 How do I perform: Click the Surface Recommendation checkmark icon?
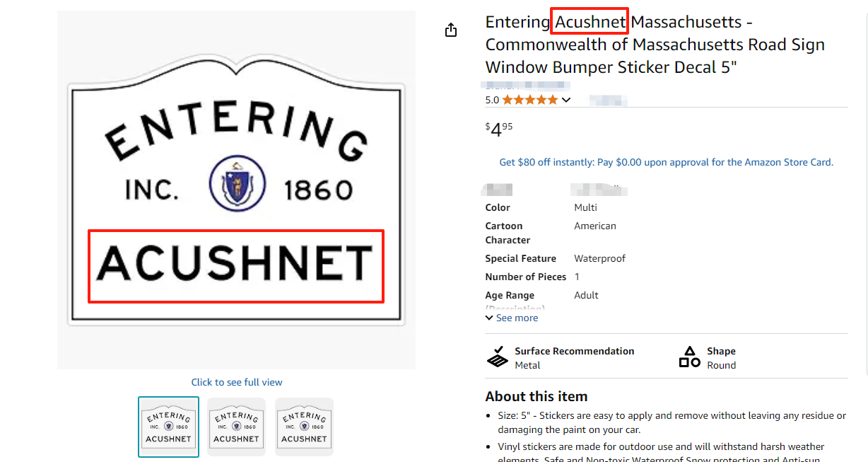(x=498, y=357)
